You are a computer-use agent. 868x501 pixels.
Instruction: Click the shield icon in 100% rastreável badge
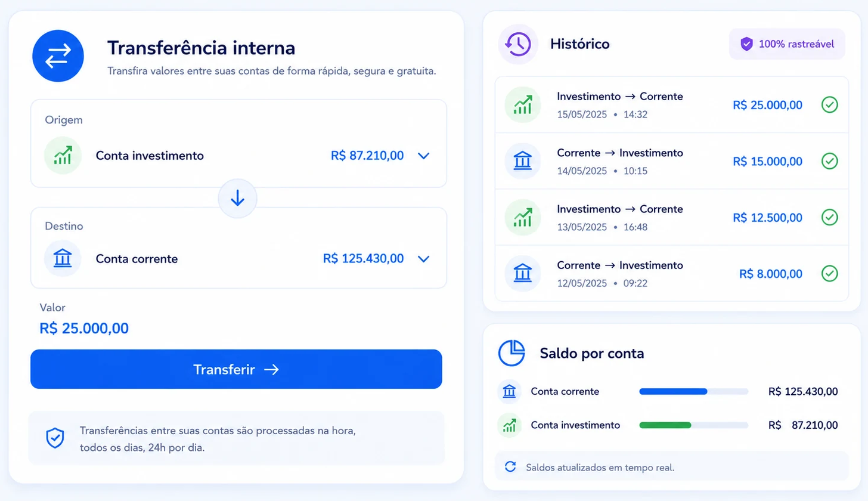746,44
